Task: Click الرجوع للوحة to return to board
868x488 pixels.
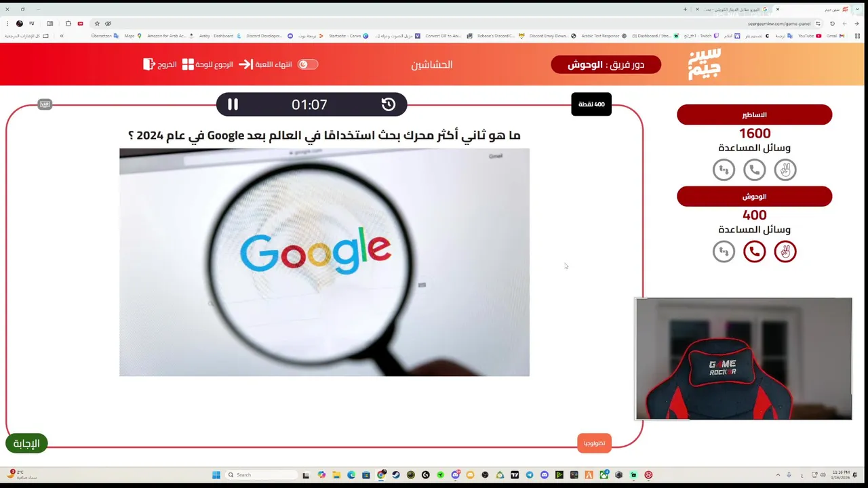Action: (208, 64)
